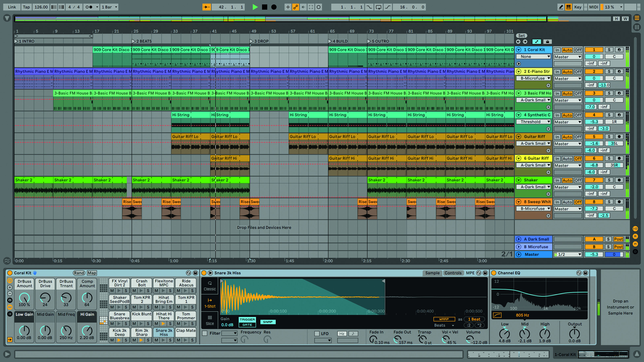
Task: Toggle track 1 activator button
Action: [x=594, y=50]
